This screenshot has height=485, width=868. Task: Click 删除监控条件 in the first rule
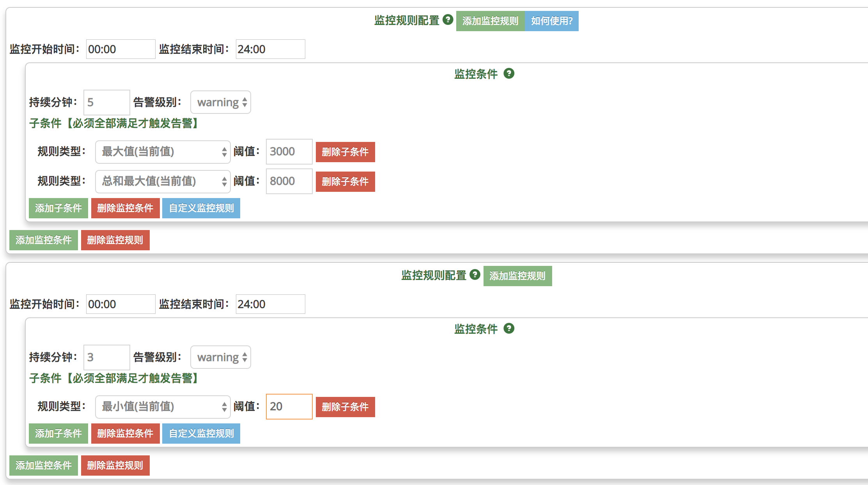click(125, 208)
